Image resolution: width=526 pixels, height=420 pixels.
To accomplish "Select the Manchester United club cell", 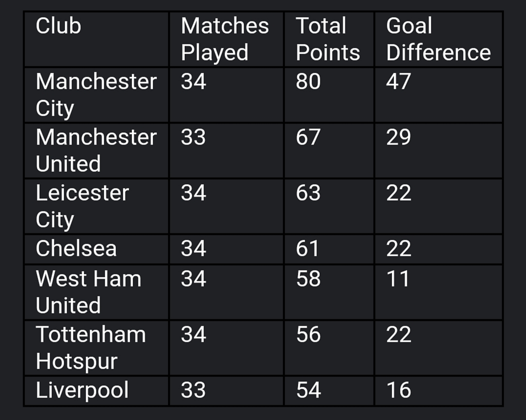I will coord(97,151).
